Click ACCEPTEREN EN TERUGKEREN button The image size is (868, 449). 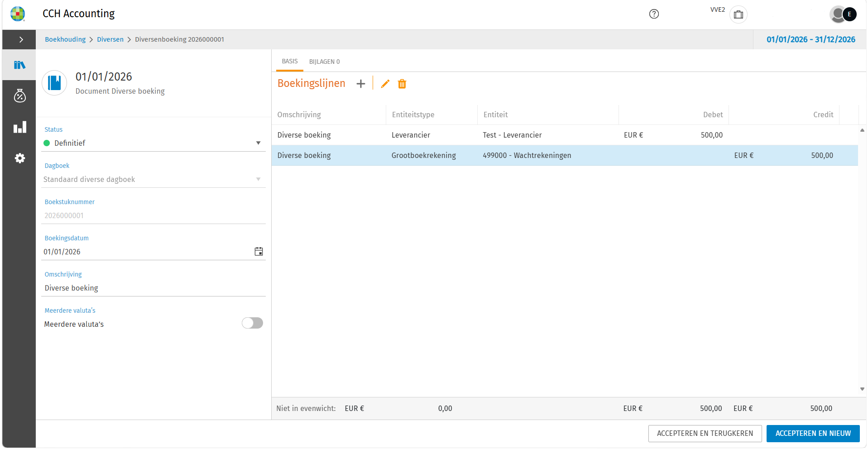pos(705,433)
